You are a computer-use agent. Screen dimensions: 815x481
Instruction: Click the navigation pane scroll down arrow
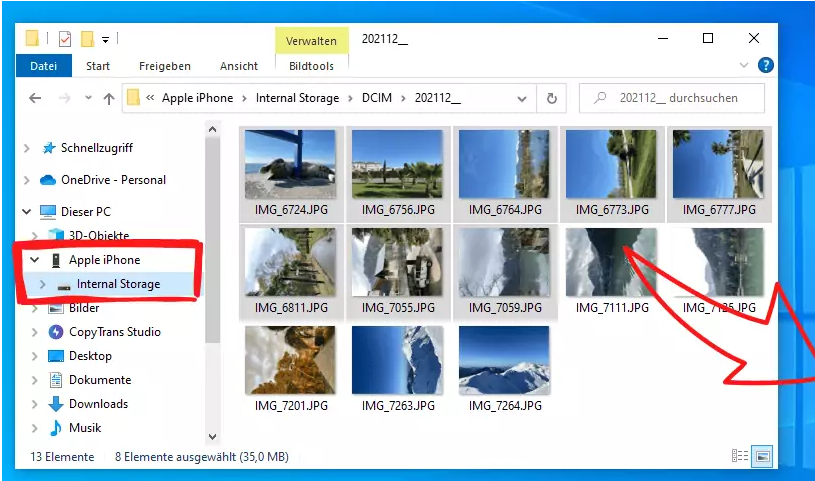pyautogui.click(x=212, y=437)
